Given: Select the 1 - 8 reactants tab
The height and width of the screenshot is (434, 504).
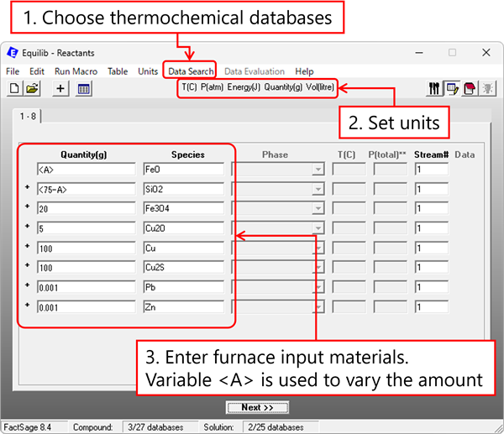Looking at the screenshot, I should (28, 116).
